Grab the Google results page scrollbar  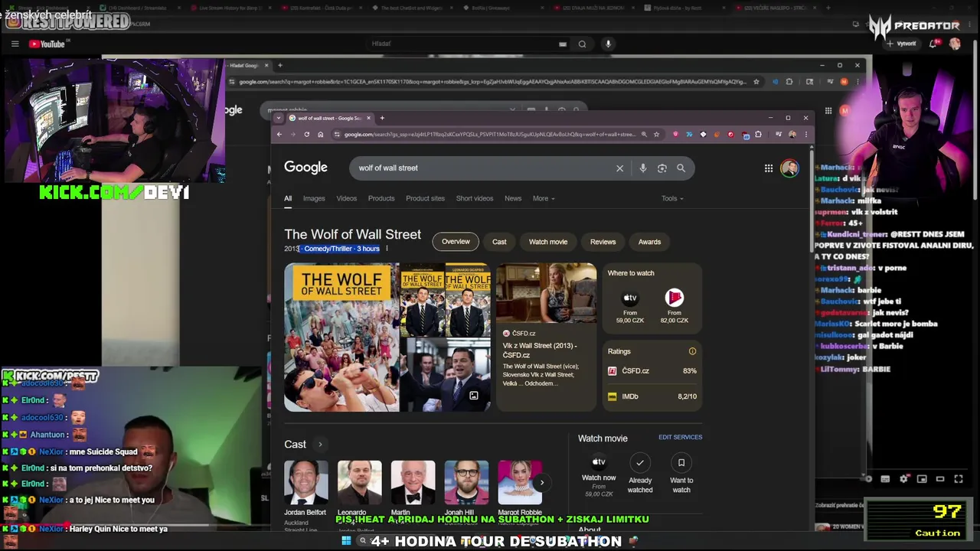pos(812,203)
